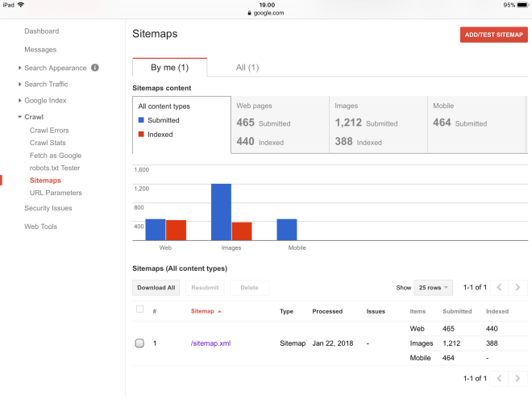Expand the Search Traffic menu section
Image resolution: width=532 pixels, height=399 pixels.
click(x=20, y=85)
